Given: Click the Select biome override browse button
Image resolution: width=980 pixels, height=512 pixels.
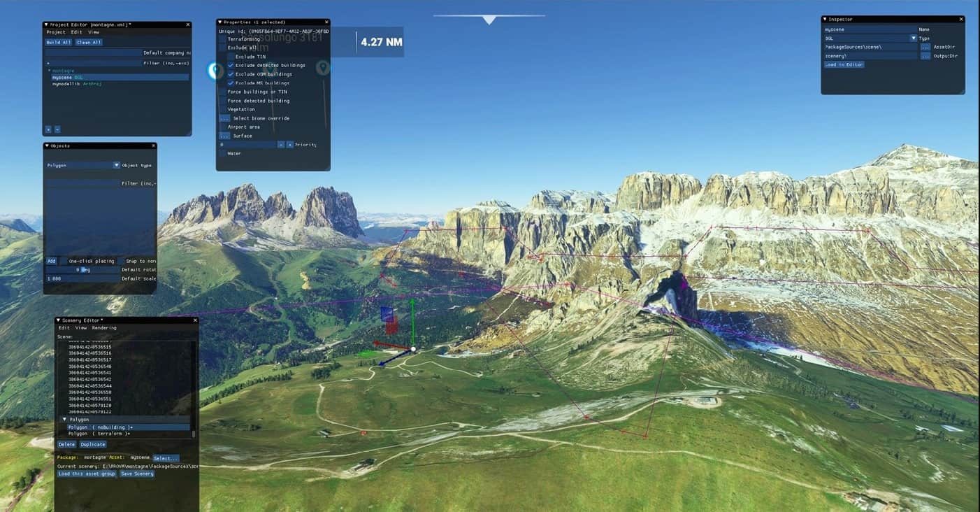Looking at the screenshot, I should 224,118.
